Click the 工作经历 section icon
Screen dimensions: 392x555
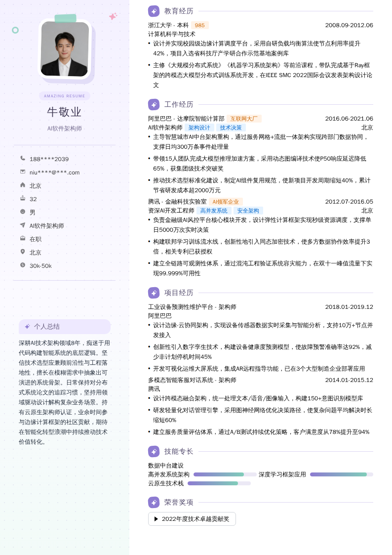point(154,105)
